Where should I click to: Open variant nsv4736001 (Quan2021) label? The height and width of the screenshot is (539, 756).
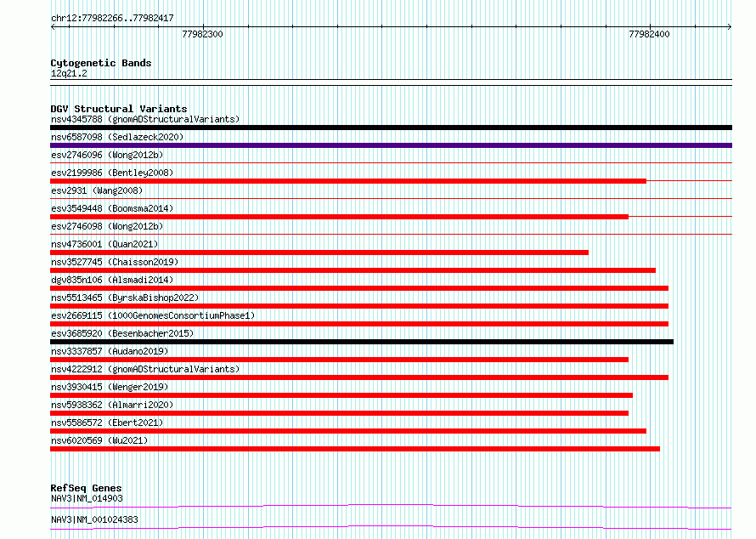[x=104, y=244]
